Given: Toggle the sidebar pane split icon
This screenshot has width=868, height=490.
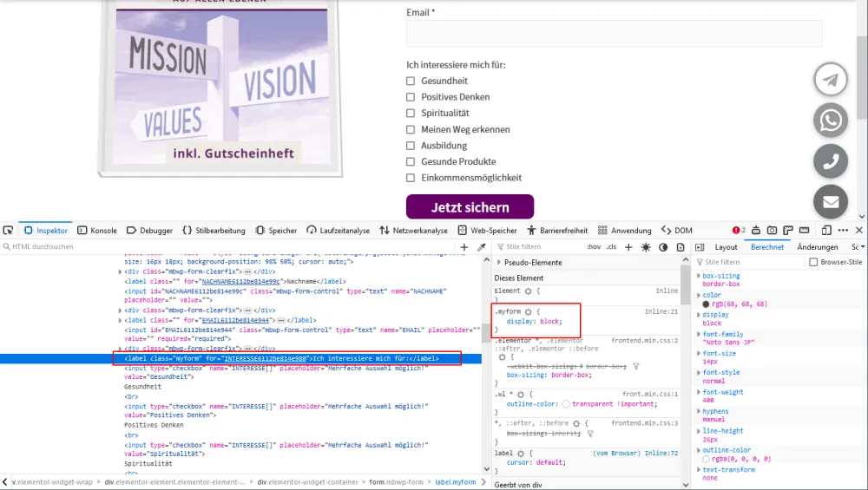Looking at the screenshot, I should (x=700, y=247).
